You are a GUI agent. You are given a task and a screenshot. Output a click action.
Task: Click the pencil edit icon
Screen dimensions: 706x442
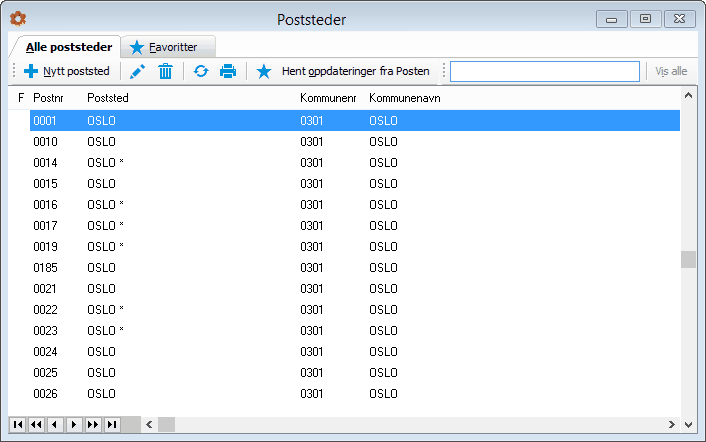click(x=137, y=71)
